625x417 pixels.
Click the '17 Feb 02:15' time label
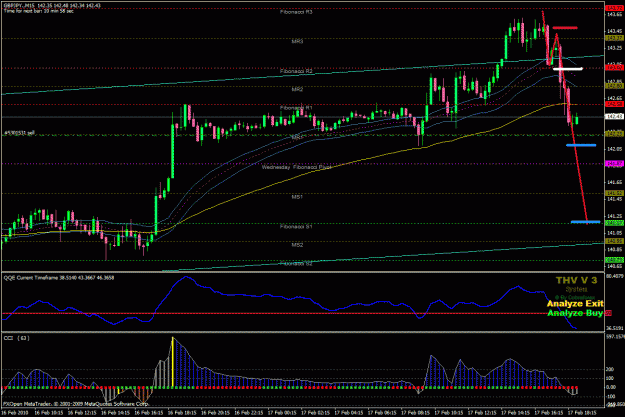coord(315,413)
